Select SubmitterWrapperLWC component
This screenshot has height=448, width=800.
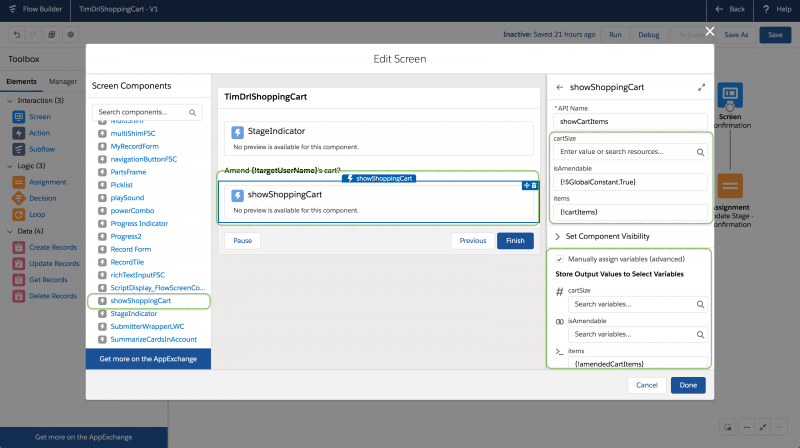(x=147, y=327)
